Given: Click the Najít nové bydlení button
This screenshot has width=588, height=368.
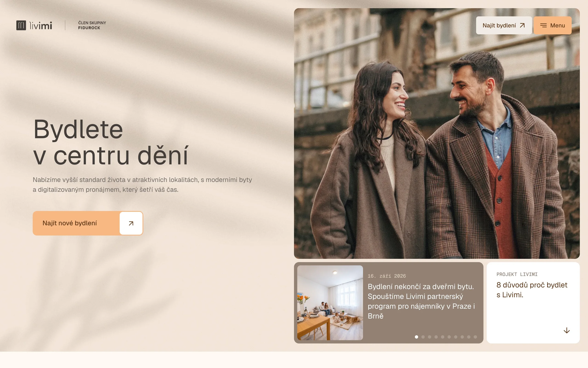Looking at the screenshot, I should point(88,223).
